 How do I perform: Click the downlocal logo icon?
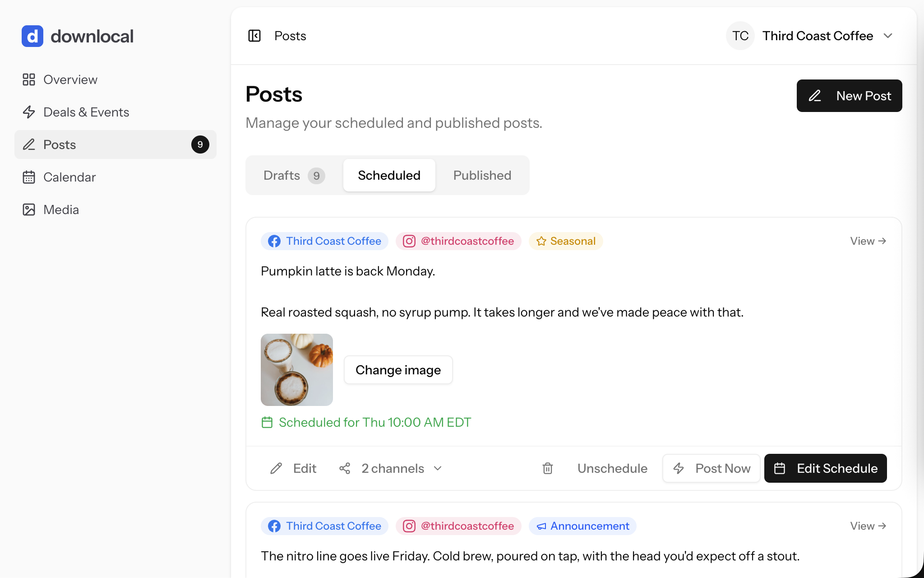coord(32,36)
